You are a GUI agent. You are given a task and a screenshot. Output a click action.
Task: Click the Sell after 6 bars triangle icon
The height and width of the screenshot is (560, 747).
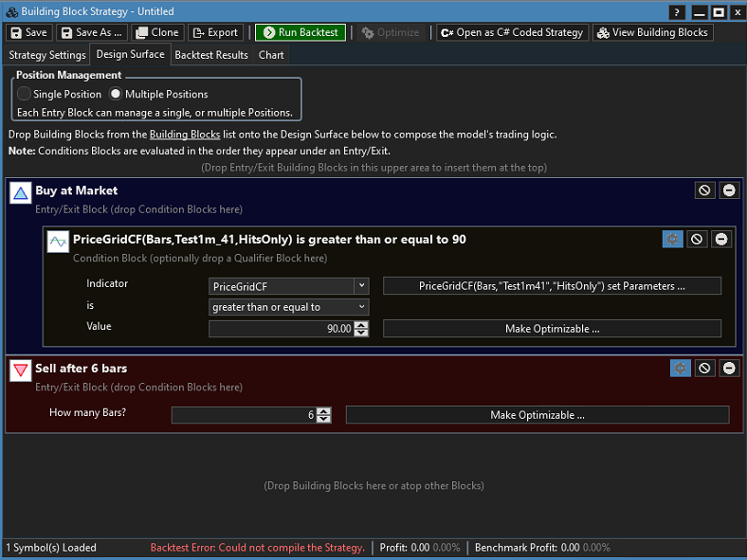(x=21, y=370)
